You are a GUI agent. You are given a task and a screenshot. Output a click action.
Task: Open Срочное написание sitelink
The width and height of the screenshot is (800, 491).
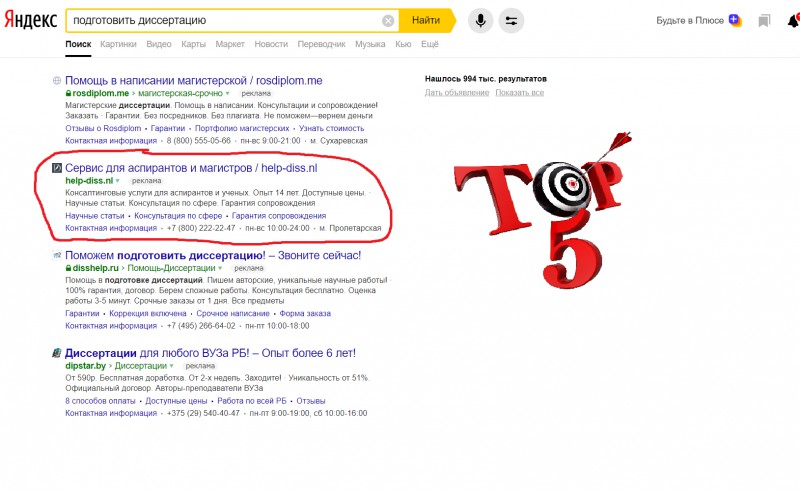[233, 313]
